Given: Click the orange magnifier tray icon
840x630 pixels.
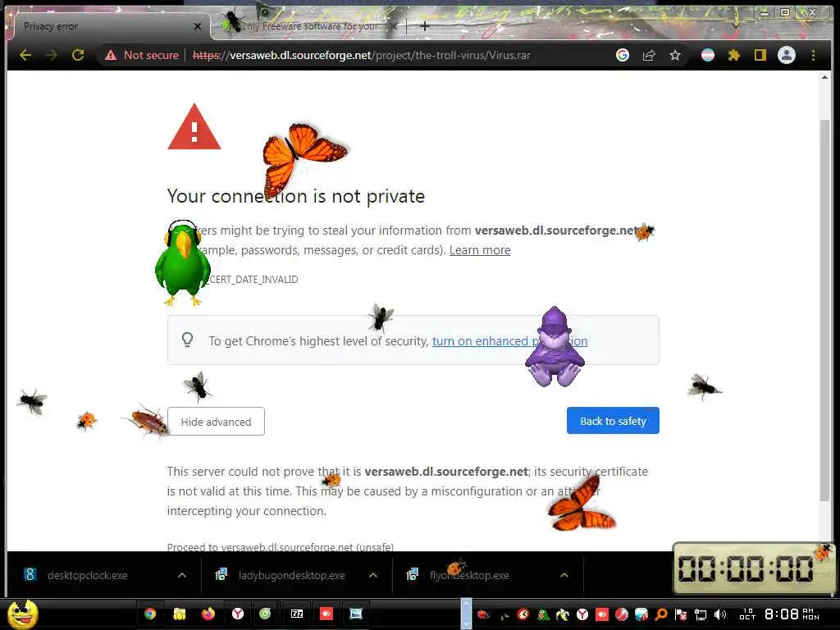Looking at the screenshot, I should pyautogui.click(x=661, y=614).
